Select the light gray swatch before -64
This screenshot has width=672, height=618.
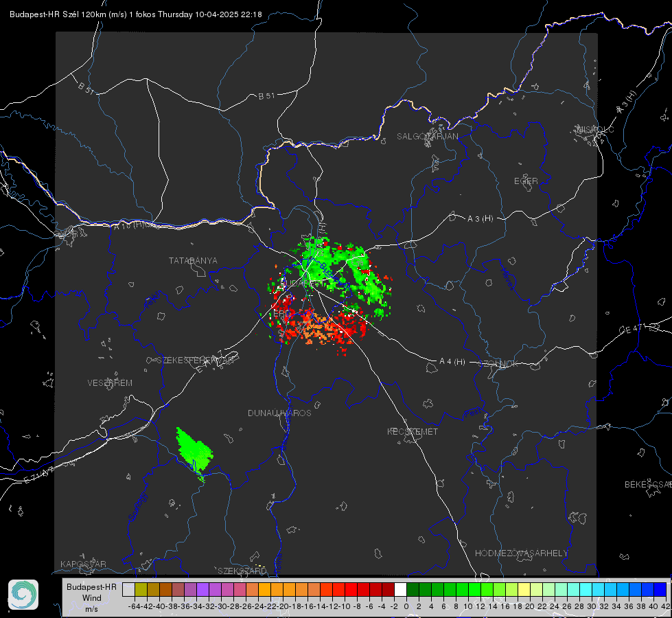pos(128,589)
